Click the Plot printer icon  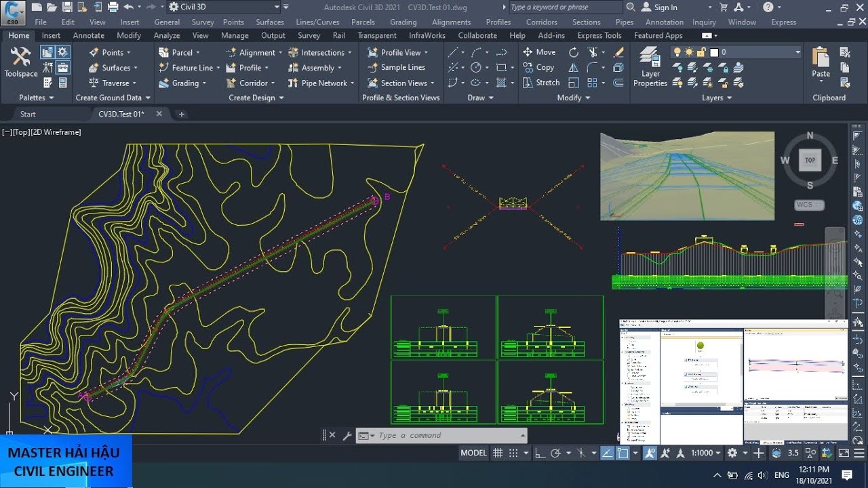pyautogui.click(x=113, y=7)
